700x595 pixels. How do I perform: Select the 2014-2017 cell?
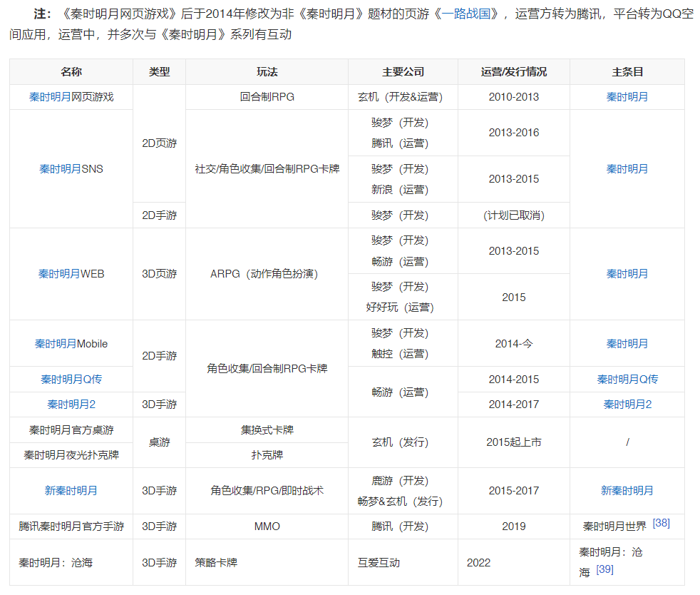(514, 405)
